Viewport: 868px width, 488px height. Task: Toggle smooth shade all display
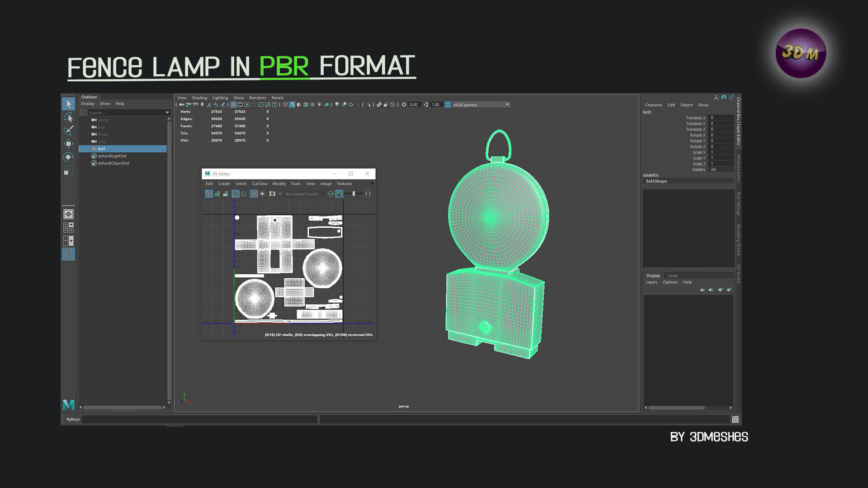[x=292, y=105]
